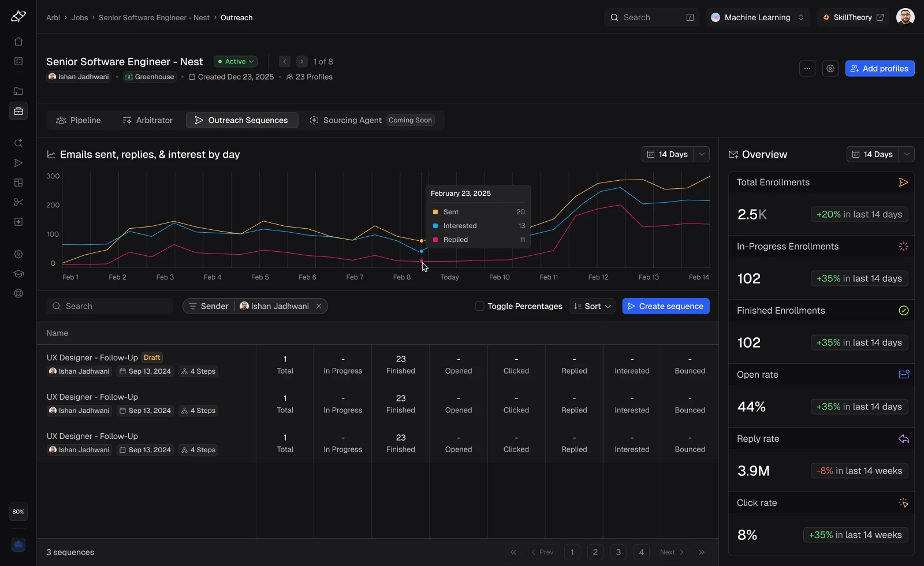Image resolution: width=924 pixels, height=566 pixels.
Task: Switch to the Arbitrator tab
Action: click(x=147, y=120)
